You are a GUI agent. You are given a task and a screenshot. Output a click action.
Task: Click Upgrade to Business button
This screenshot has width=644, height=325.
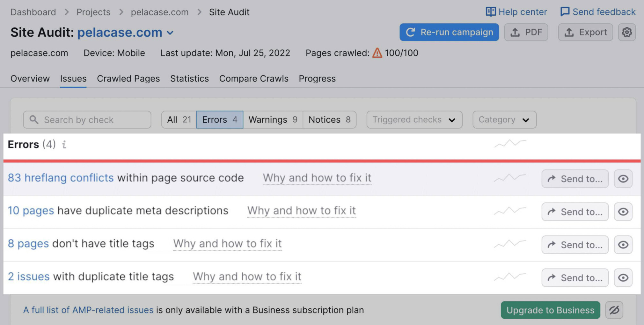click(x=550, y=310)
